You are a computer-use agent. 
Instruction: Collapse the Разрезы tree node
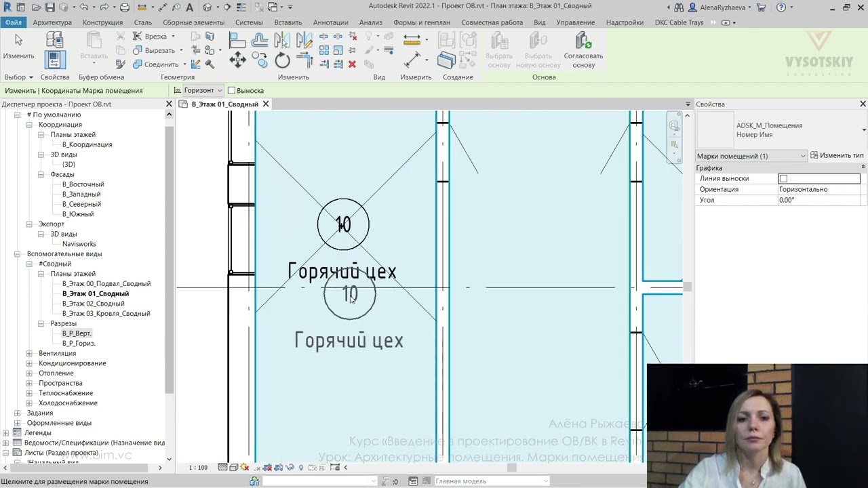tap(41, 323)
